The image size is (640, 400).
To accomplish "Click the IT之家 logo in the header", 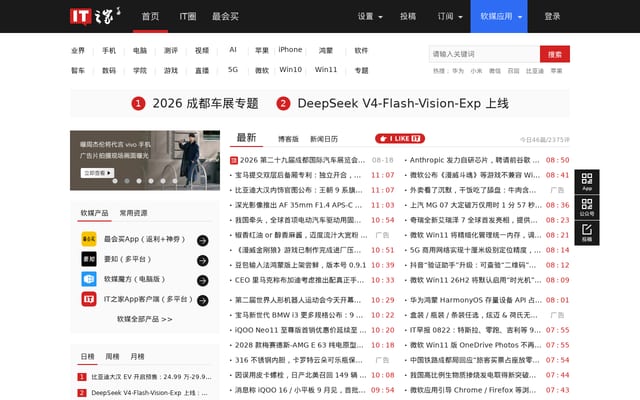I will coord(95,16).
